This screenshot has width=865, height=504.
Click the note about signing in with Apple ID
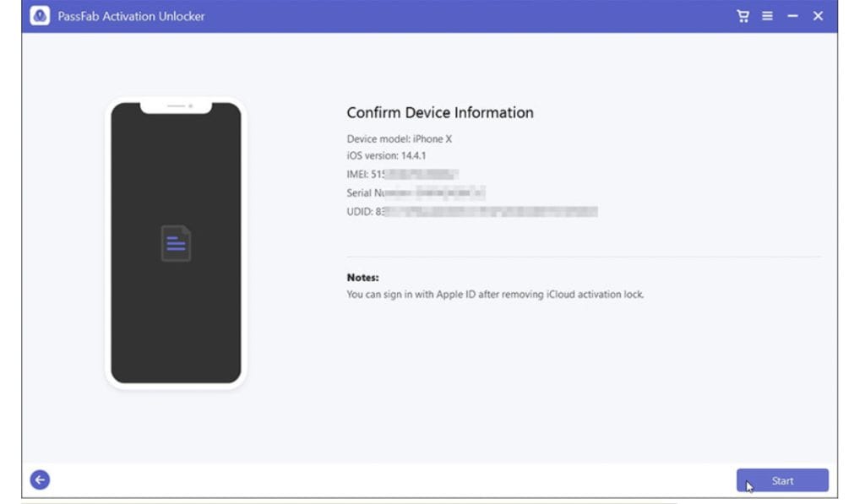pyautogui.click(x=495, y=295)
